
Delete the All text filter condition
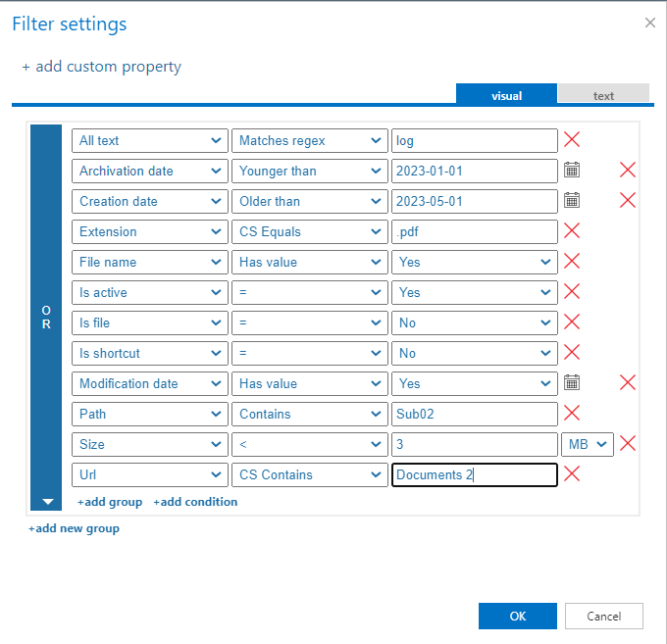572,140
